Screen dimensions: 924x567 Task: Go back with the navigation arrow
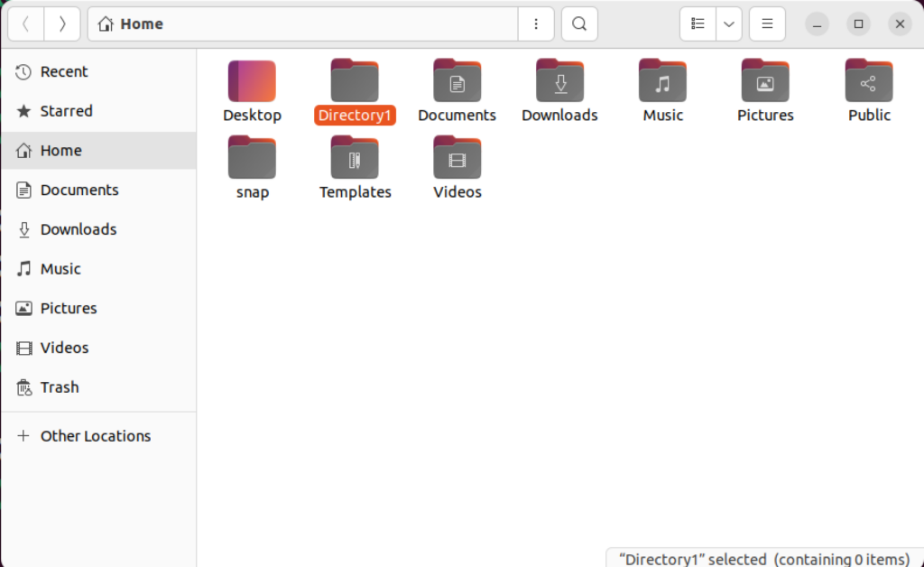(25, 23)
